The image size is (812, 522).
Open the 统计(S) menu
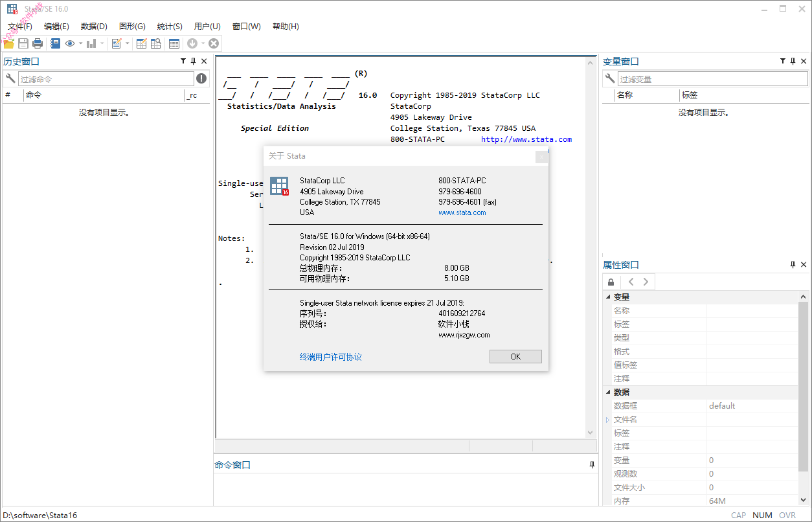pyautogui.click(x=170, y=27)
